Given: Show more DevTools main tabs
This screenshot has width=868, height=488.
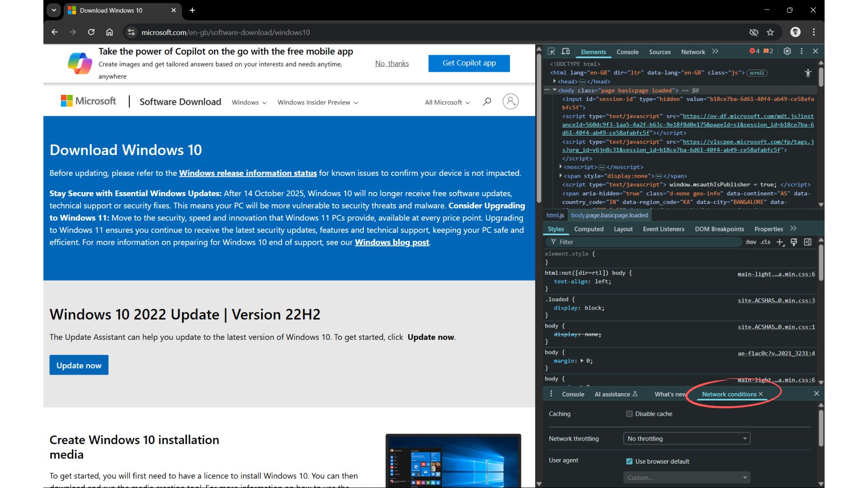Looking at the screenshot, I should (x=715, y=52).
